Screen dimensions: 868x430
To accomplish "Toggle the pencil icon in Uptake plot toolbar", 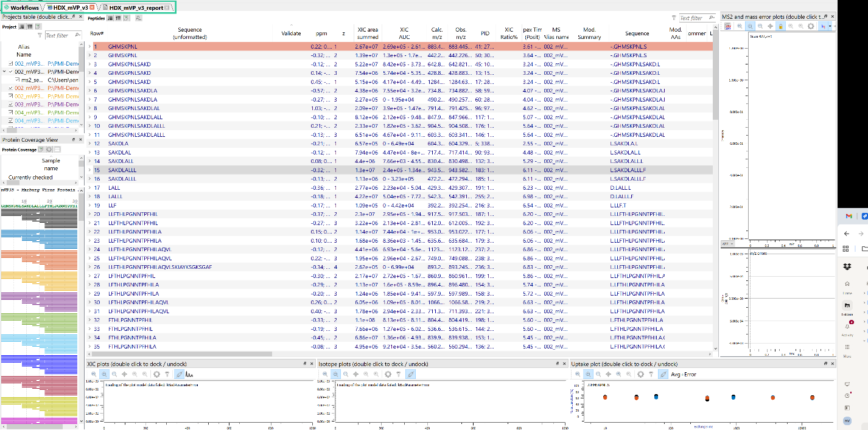I will pos(663,374).
